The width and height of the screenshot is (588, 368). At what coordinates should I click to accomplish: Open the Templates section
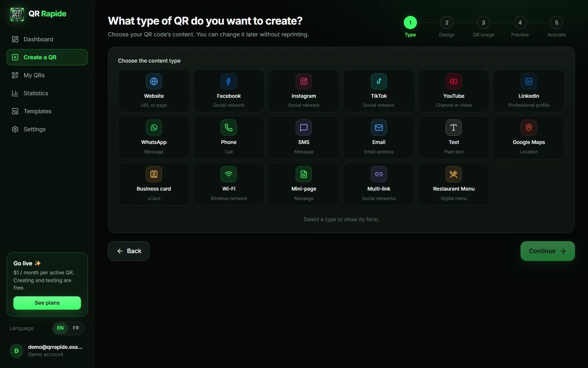coord(47,111)
